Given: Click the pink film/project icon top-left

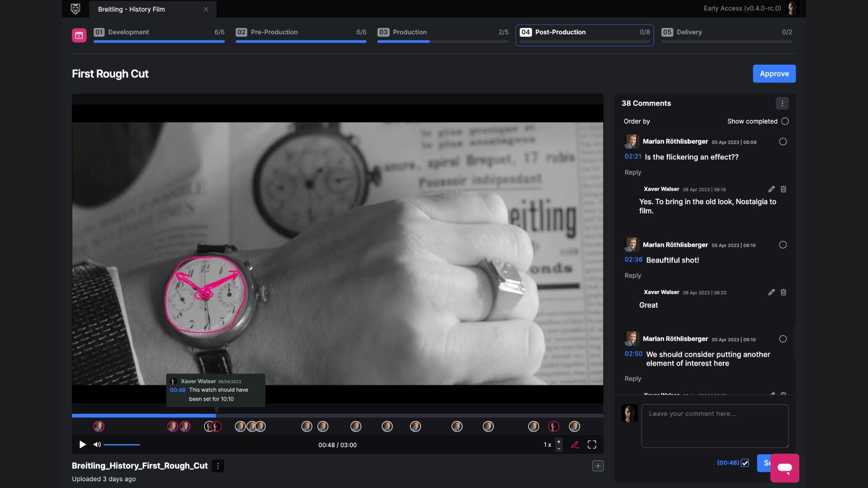Looking at the screenshot, I should coord(79,34).
